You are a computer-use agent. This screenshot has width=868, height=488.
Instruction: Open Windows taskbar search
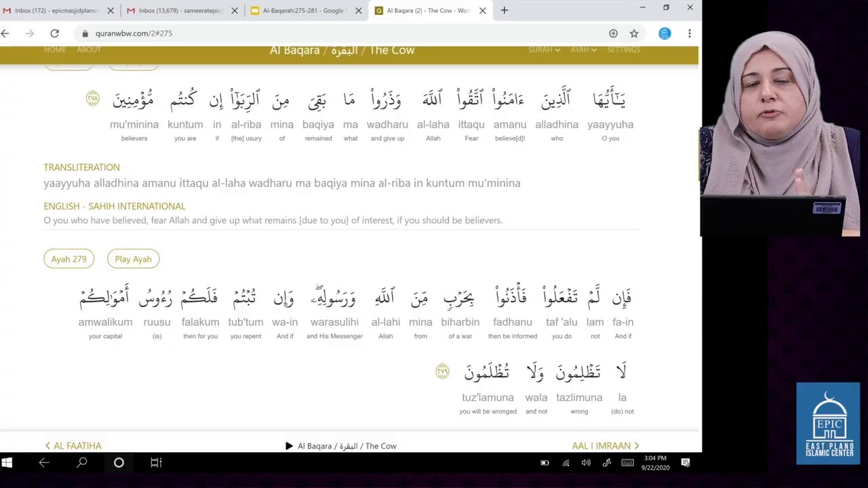click(x=81, y=462)
